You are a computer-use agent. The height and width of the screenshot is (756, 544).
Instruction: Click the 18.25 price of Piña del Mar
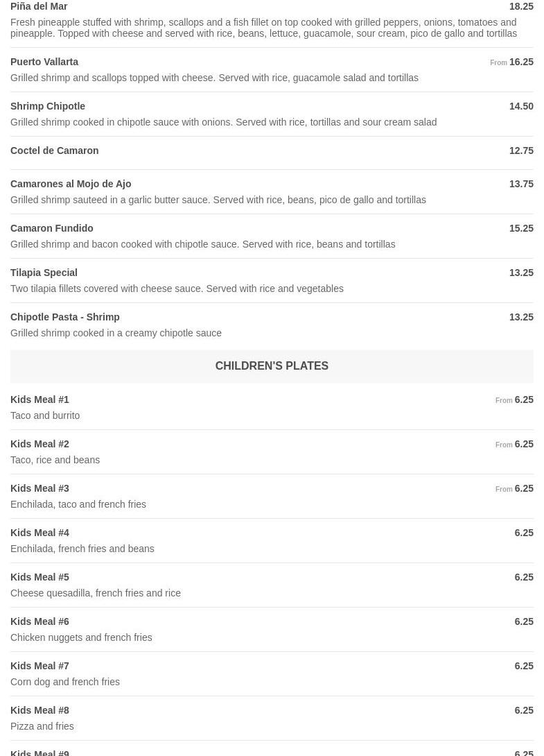[x=521, y=6]
